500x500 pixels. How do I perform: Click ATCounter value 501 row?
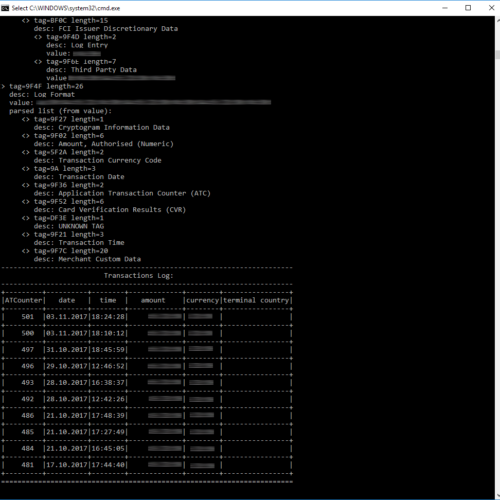tap(147, 317)
